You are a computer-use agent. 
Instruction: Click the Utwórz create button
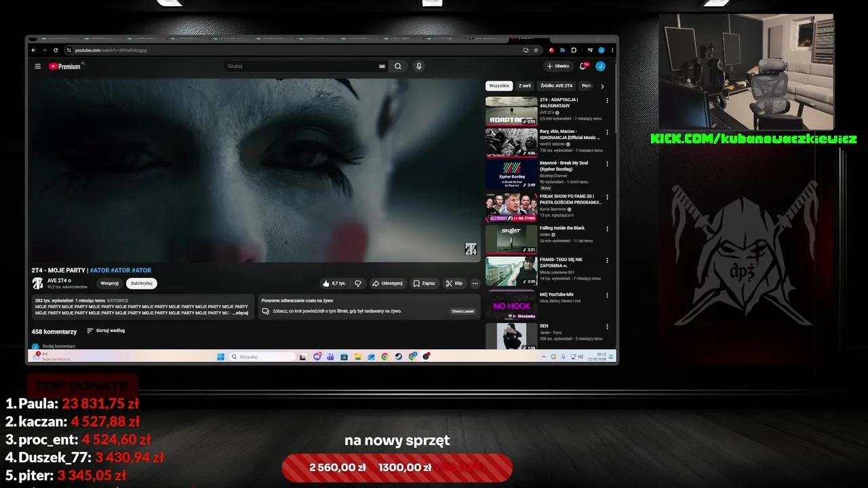coord(558,66)
